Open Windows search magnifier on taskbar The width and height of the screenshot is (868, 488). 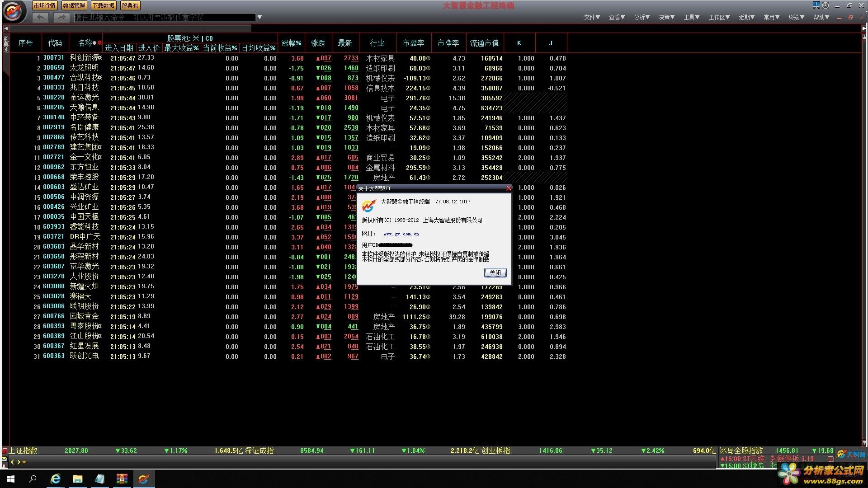point(33,479)
